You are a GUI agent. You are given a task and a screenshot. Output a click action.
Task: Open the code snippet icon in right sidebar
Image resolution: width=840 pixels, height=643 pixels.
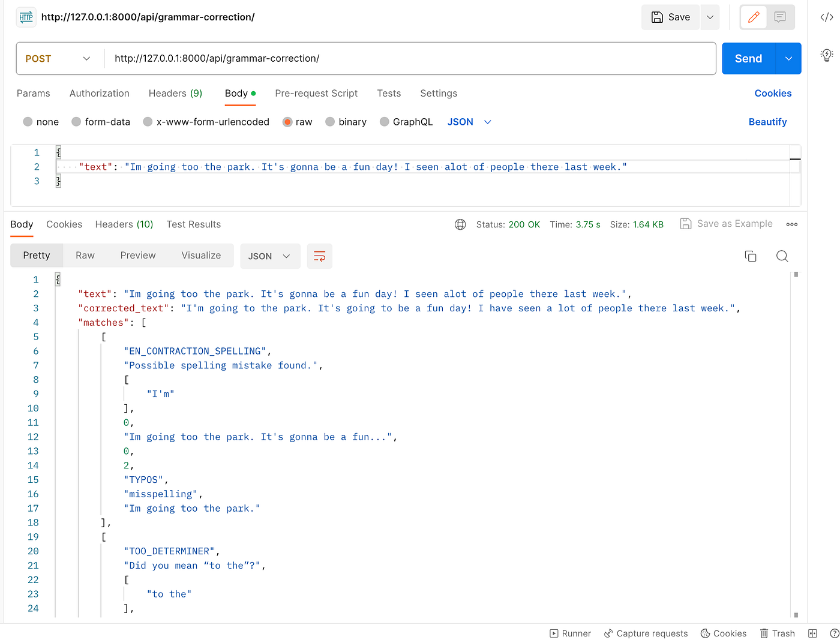827,17
